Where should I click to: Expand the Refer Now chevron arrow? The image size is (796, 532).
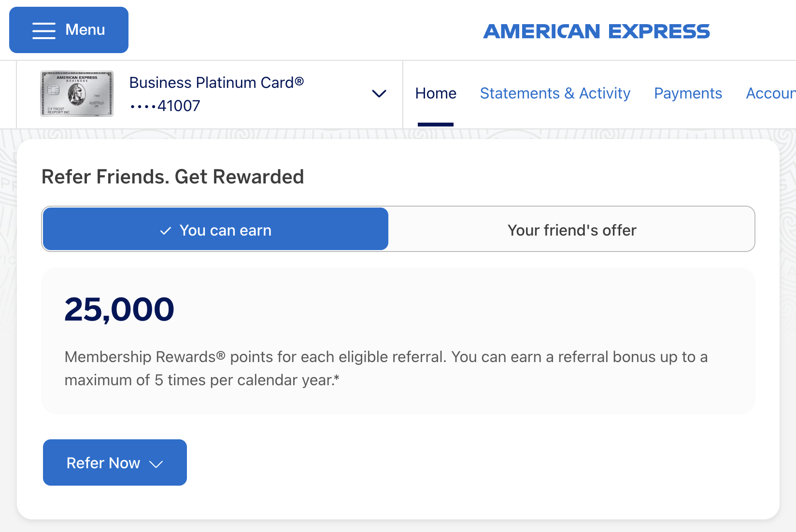pos(156,464)
